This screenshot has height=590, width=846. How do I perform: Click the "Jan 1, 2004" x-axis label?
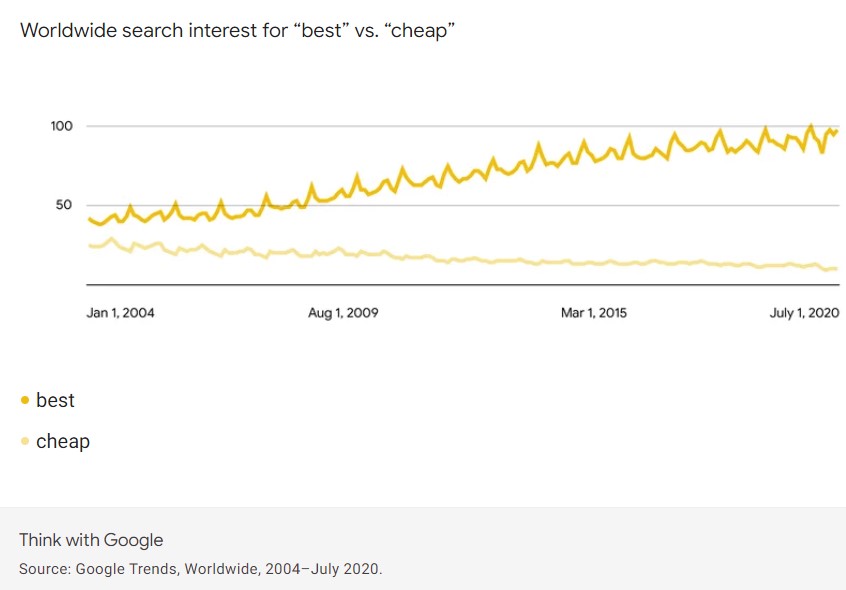point(121,313)
